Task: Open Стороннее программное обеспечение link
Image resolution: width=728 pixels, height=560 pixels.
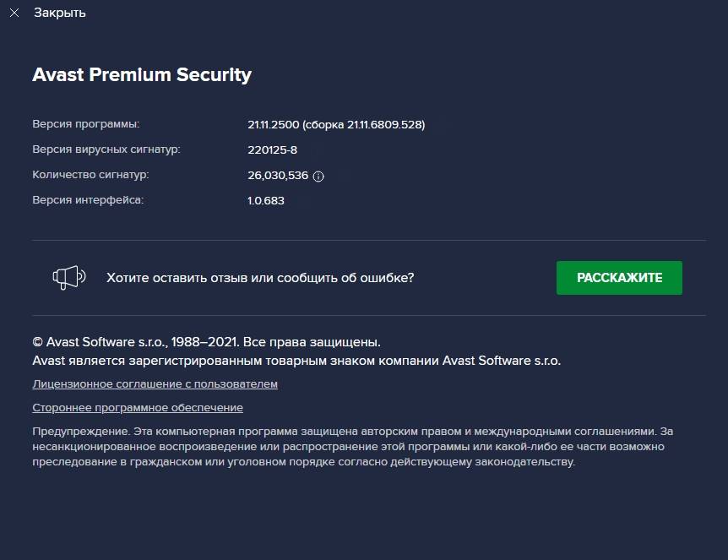Action: click(x=138, y=408)
